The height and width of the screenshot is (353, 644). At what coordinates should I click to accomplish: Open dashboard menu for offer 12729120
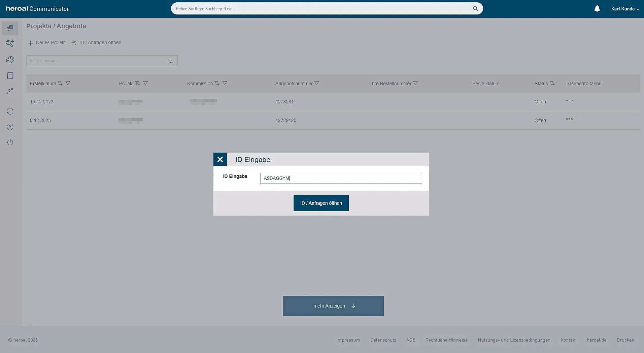569,119
